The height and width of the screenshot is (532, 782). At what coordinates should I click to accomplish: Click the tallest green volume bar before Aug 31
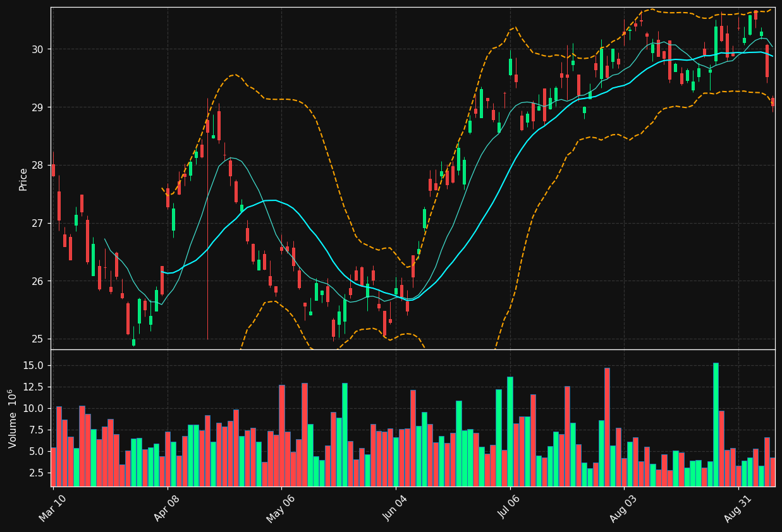(x=716, y=425)
